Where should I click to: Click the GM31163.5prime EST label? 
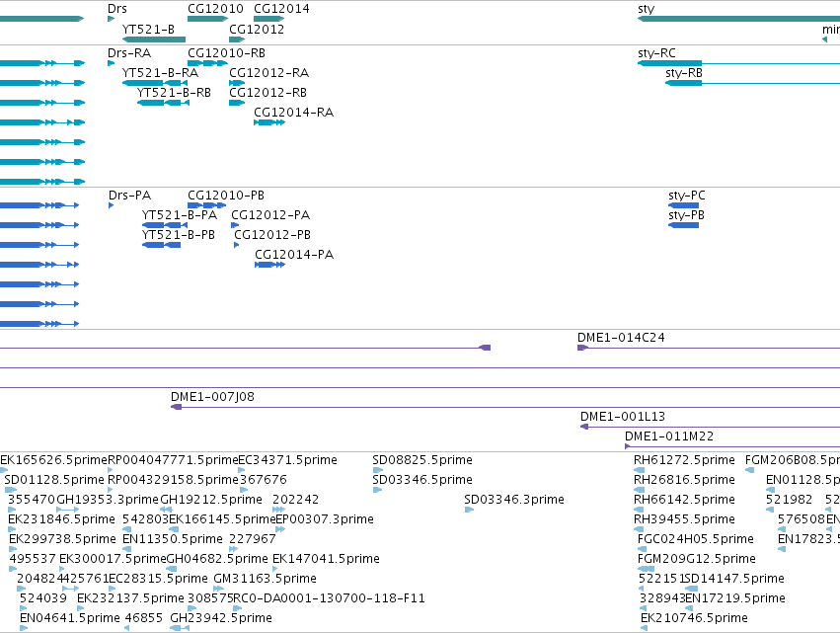pyautogui.click(x=266, y=579)
